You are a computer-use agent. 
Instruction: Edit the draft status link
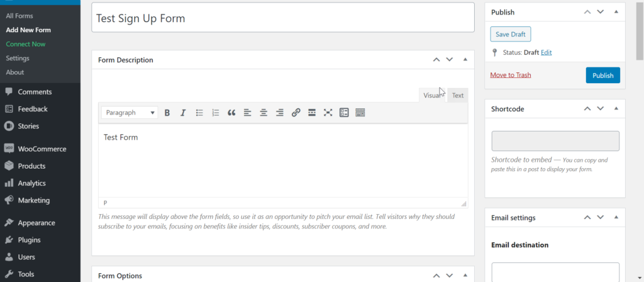547,53
